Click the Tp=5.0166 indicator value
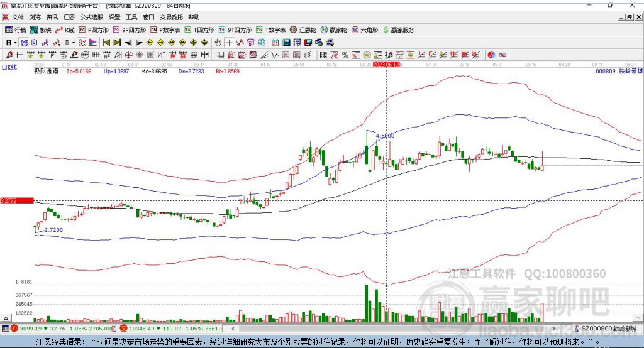The height and width of the screenshot is (348, 644). click(79, 71)
